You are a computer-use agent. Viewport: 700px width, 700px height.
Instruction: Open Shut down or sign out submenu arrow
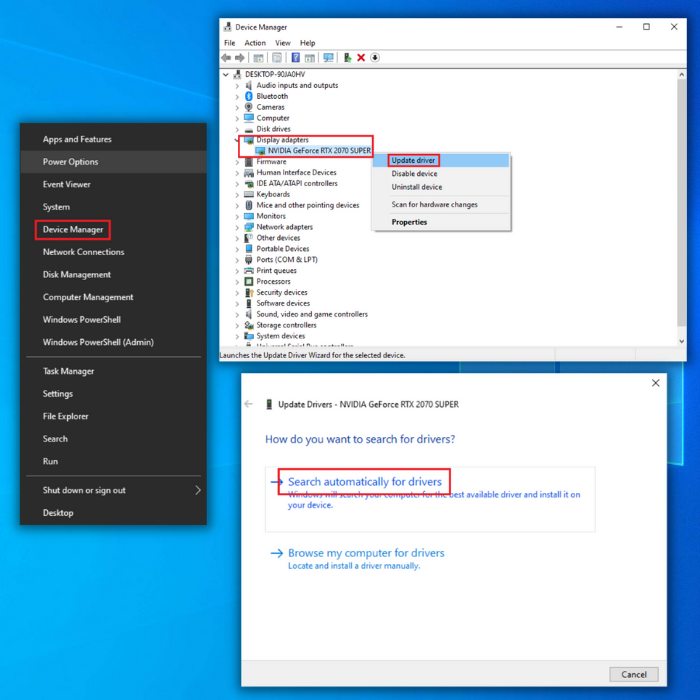coord(198,490)
